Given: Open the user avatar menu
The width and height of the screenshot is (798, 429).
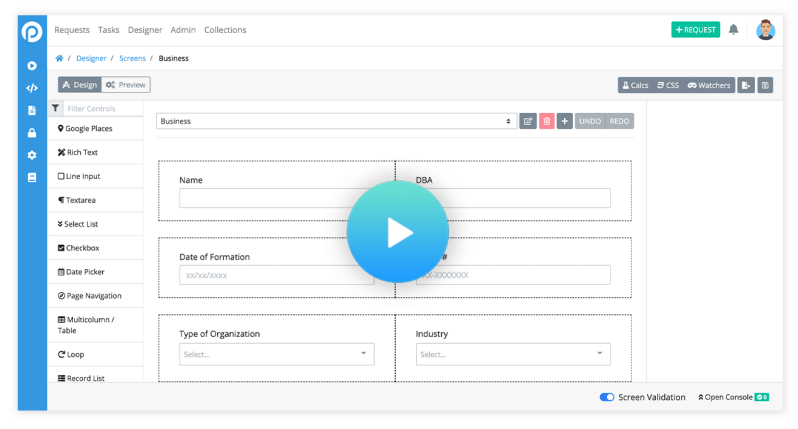Looking at the screenshot, I should click(x=765, y=30).
